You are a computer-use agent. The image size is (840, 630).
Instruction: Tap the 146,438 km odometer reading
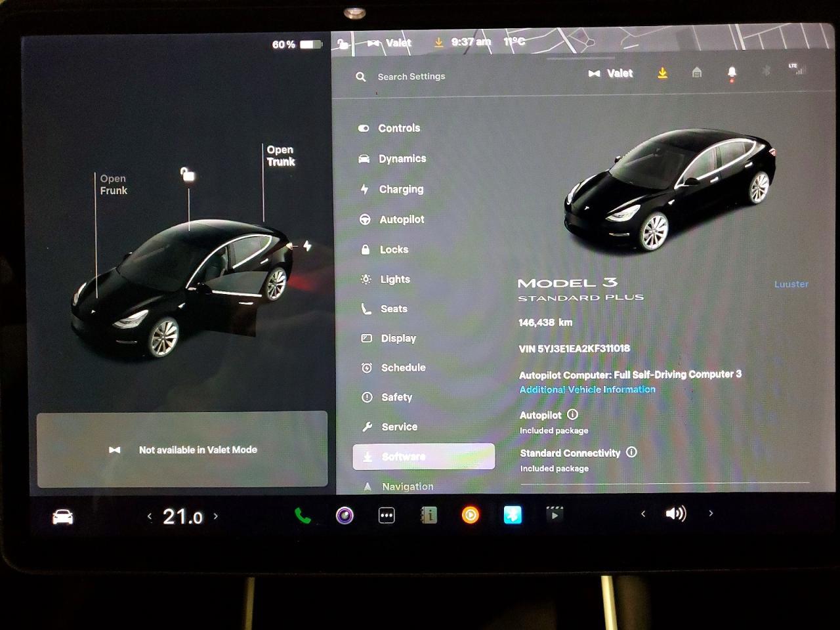tap(545, 322)
